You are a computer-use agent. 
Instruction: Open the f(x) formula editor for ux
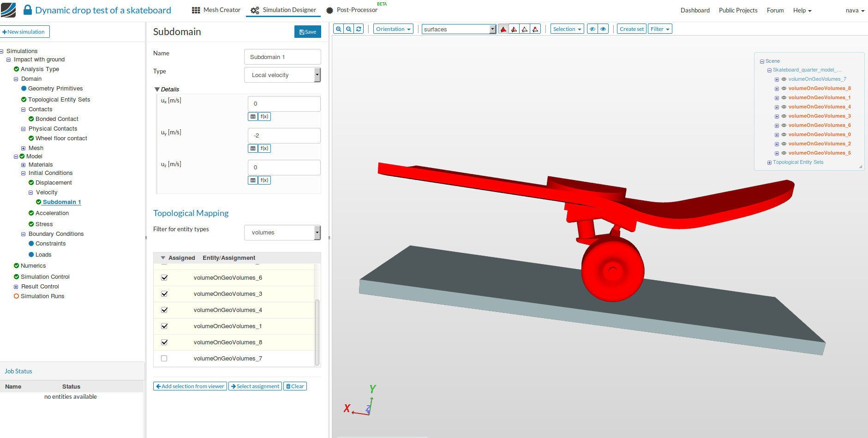pyautogui.click(x=264, y=117)
